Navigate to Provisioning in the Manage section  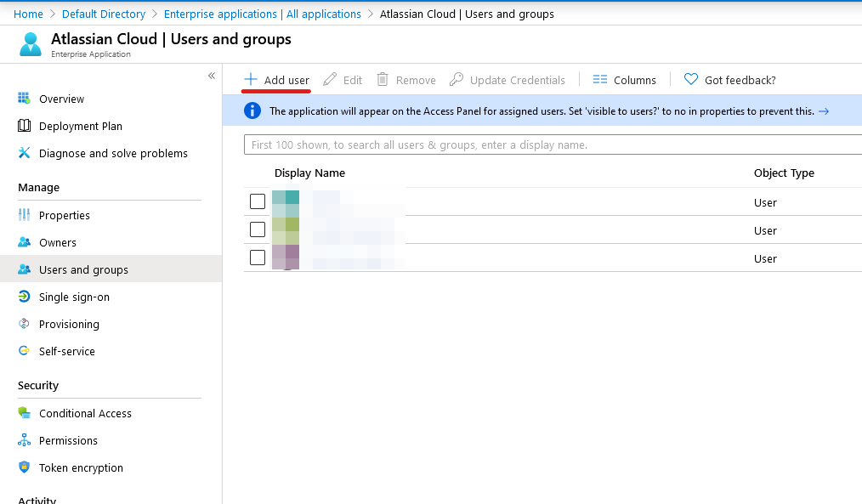point(69,324)
